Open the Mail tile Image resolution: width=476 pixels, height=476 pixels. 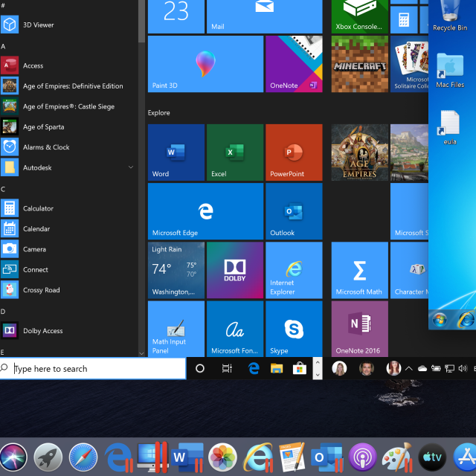coord(265,16)
